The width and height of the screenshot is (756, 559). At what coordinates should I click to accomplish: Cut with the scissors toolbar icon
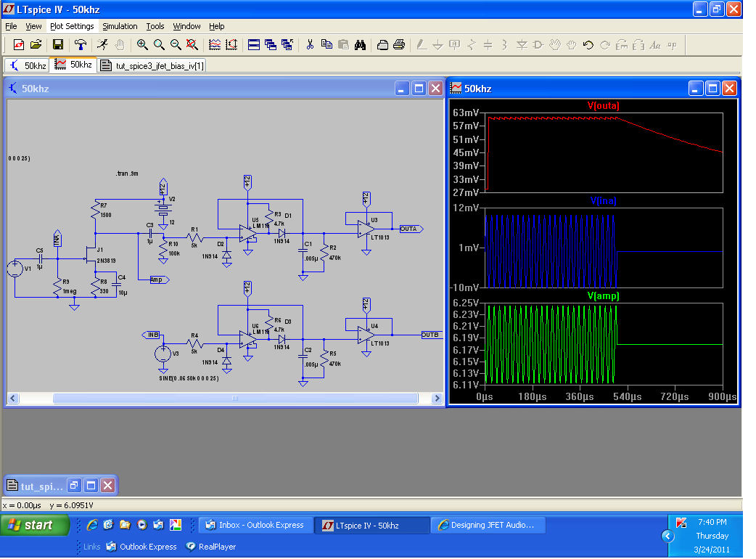(310, 45)
